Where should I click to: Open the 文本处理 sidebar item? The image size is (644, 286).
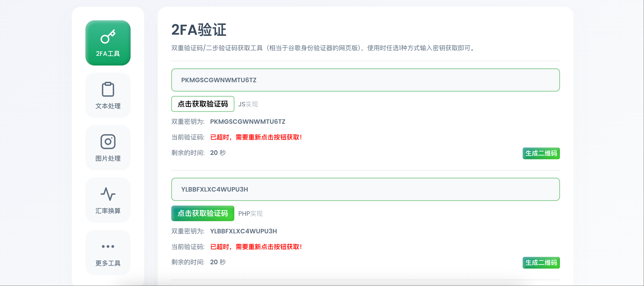coord(108,106)
